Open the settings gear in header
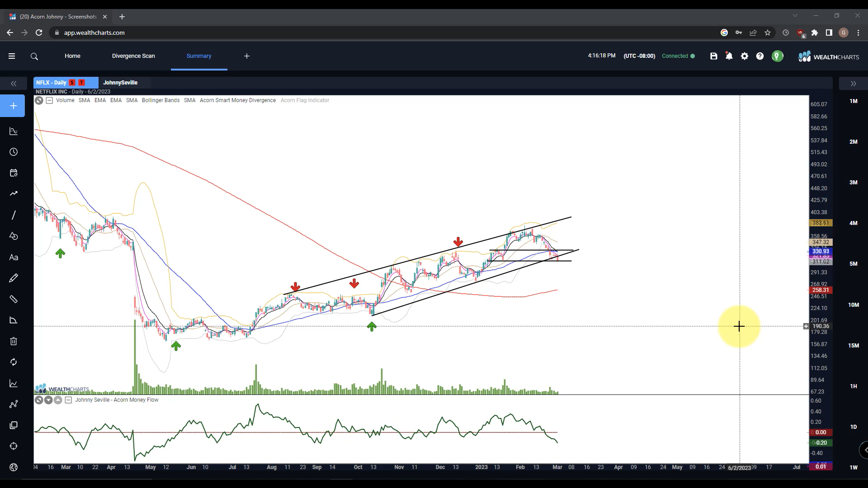 point(745,56)
